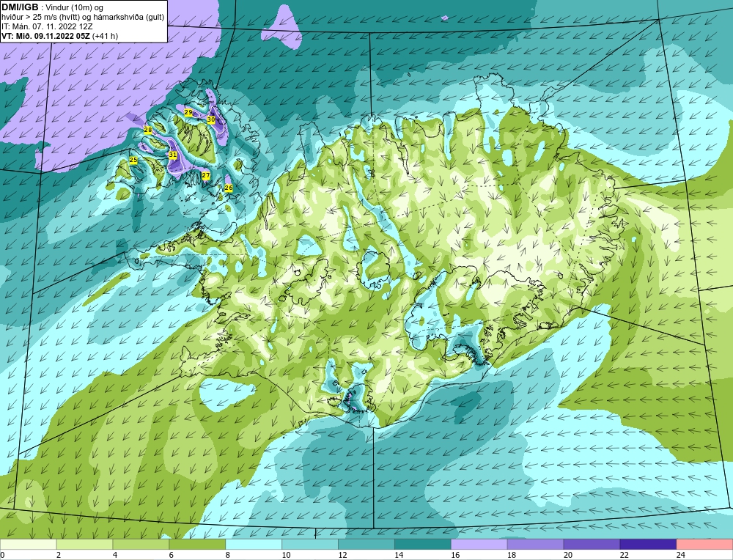Select the 14–16 m/s dark teal legend swatch
The height and width of the screenshot is (560, 733).
click(x=423, y=545)
